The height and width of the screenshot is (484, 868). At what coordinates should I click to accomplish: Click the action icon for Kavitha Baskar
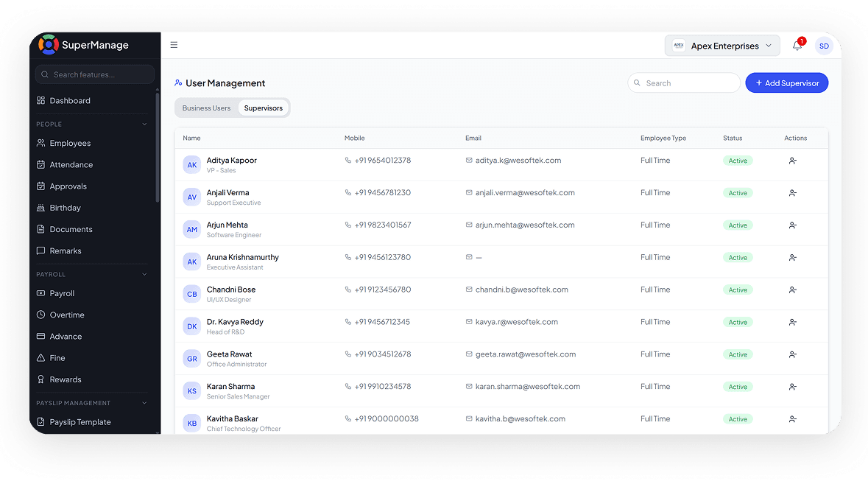tap(793, 419)
